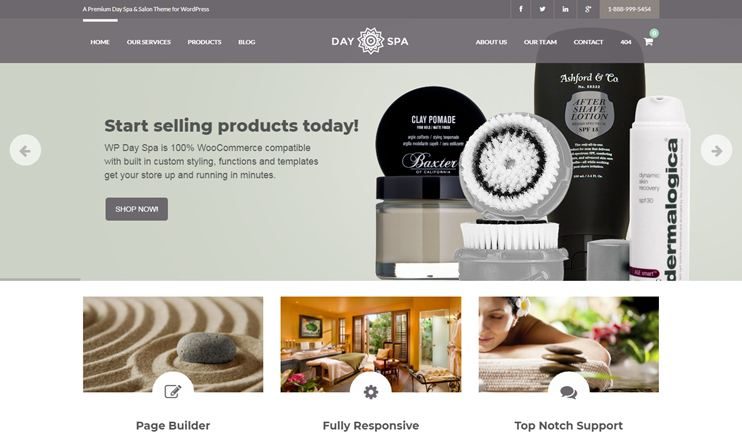The width and height of the screenshot is (742, 434).
Task: Click the Top Notch Support chat icon
Action: (568, 392)
